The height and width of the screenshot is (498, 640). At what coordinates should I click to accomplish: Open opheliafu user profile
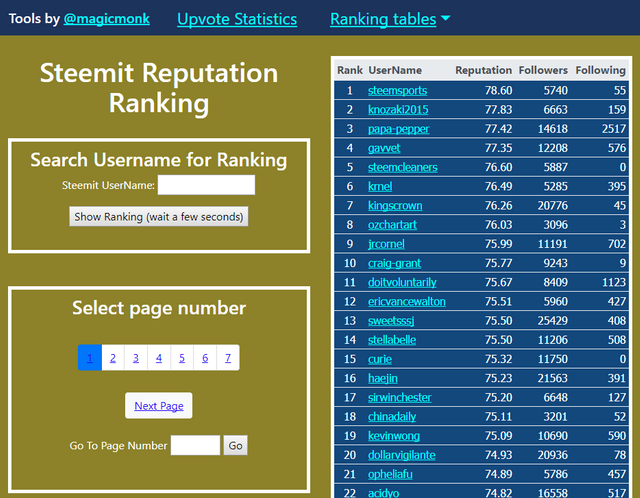click(x=390, y=474)
